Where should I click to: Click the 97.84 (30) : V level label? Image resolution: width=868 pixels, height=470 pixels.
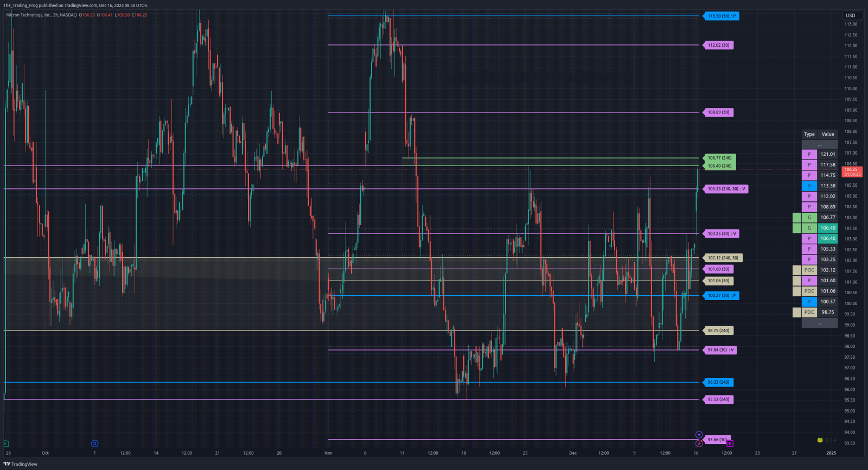720,350
